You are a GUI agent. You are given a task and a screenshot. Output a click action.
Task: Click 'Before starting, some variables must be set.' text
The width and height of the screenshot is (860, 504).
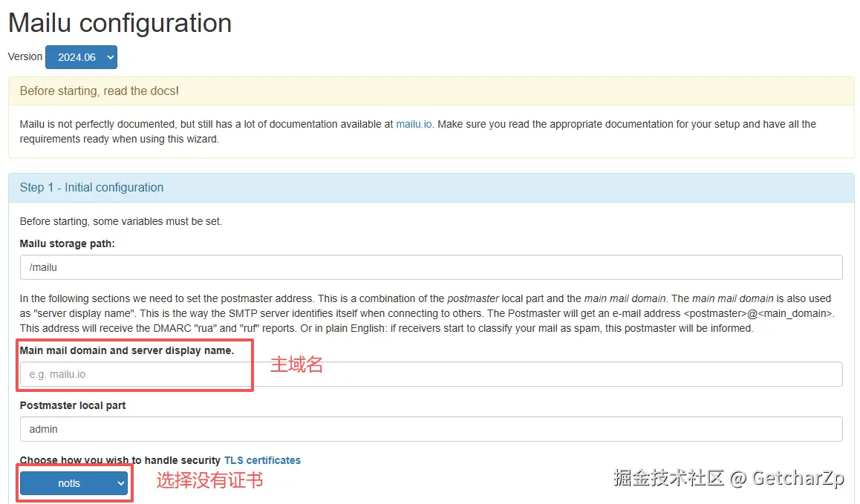[x=120, y=221]
